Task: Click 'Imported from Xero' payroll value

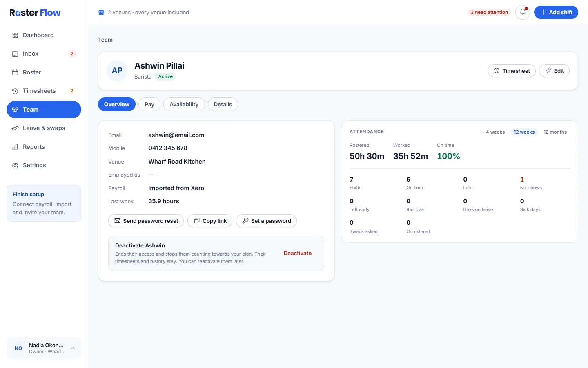Action: tap(176, 188)
